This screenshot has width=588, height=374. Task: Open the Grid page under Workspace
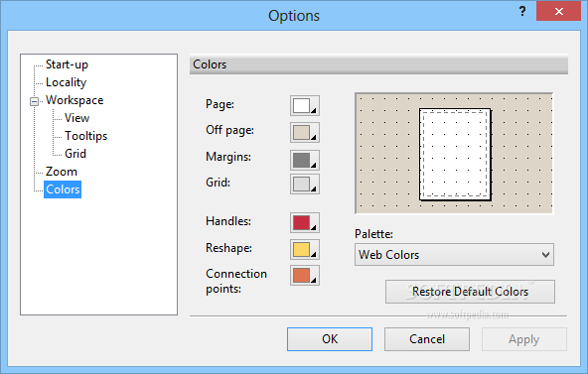pyautogui.click(x=75, y=154)
